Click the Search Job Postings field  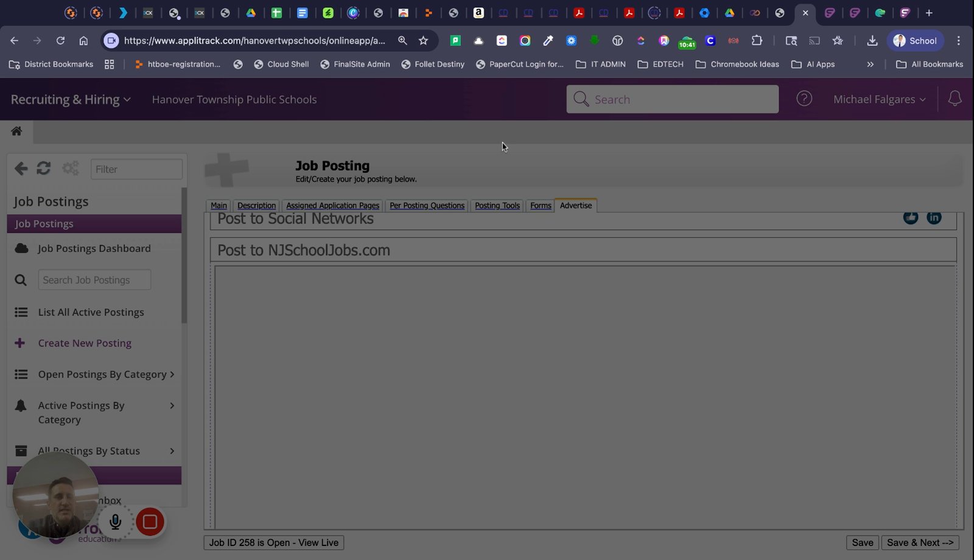94,280
